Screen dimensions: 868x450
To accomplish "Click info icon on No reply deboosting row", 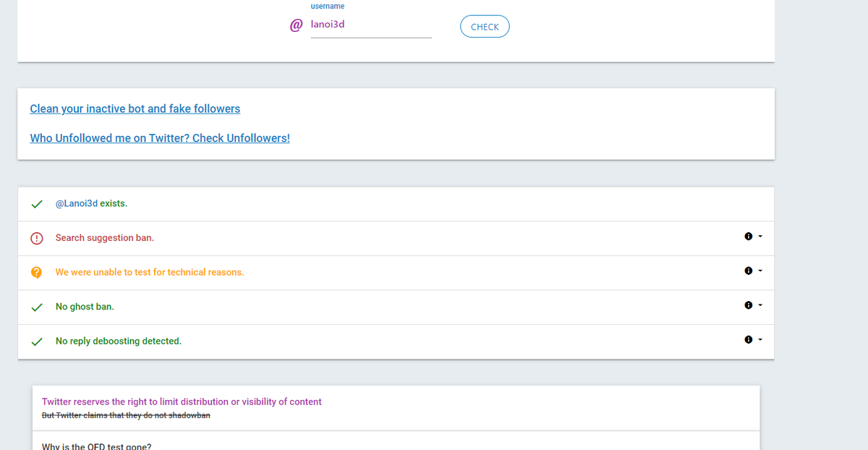I will click(x=748, y=339).
